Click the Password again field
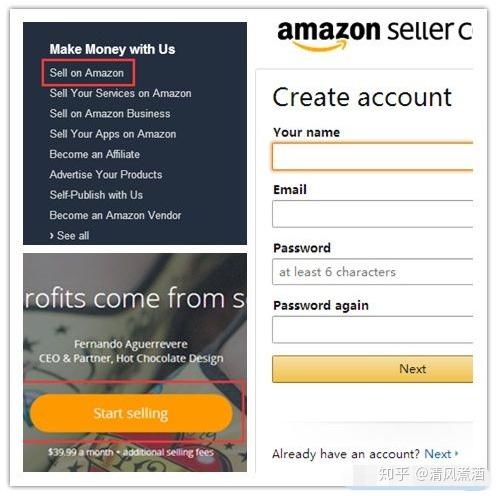This screenshot has height=496, width=497. point(373,330)
